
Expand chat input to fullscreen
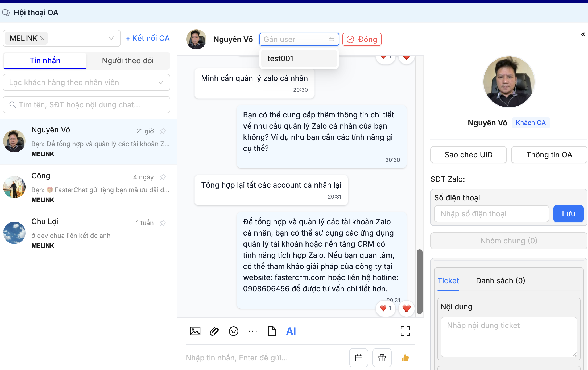point(405,331)
